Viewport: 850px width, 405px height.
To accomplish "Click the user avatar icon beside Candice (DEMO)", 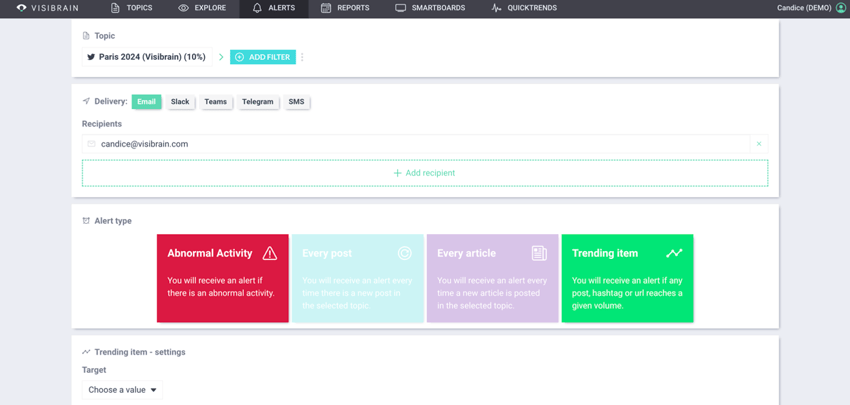I will click(840, 8).
